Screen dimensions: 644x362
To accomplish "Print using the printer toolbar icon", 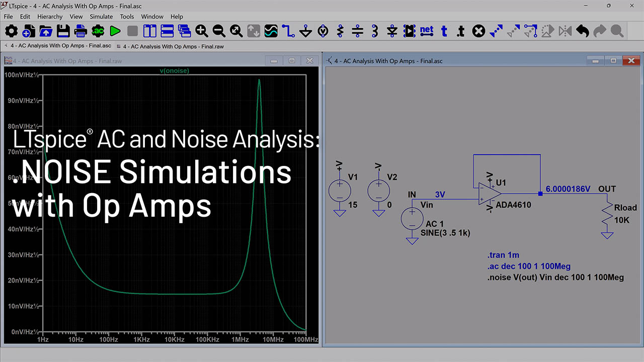I will pos(80,31).
